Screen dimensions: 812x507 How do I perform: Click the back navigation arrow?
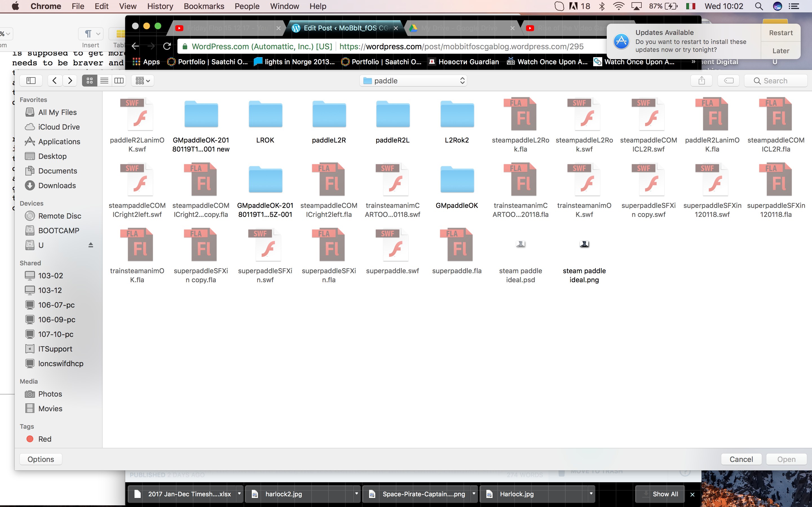click(55, 81)
